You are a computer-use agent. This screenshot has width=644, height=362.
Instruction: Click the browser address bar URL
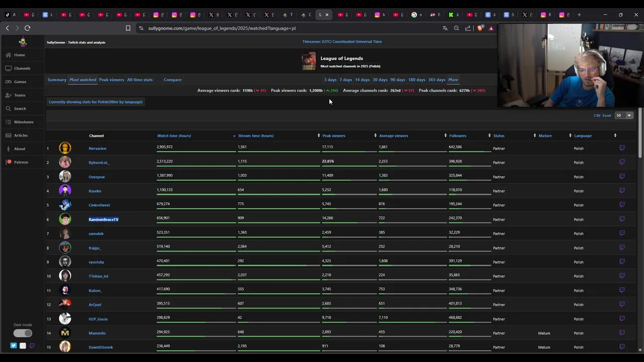pyautogui.click(x=222, y=28)
